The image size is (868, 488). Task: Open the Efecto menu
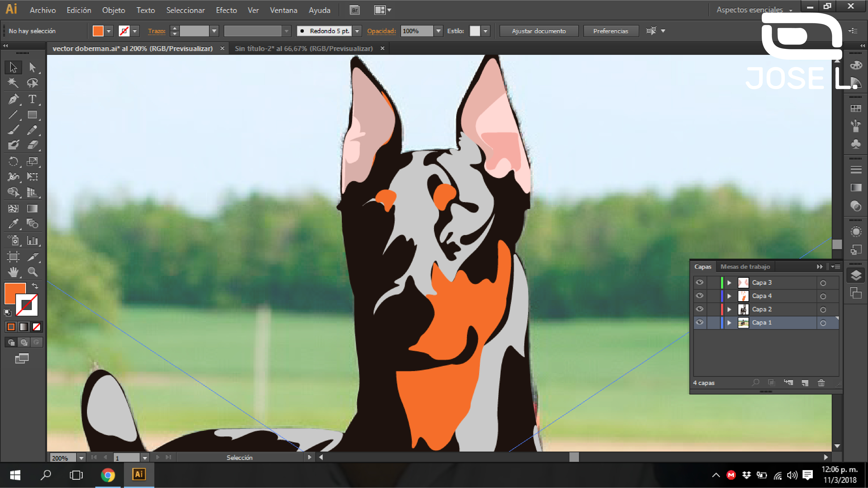226,10
